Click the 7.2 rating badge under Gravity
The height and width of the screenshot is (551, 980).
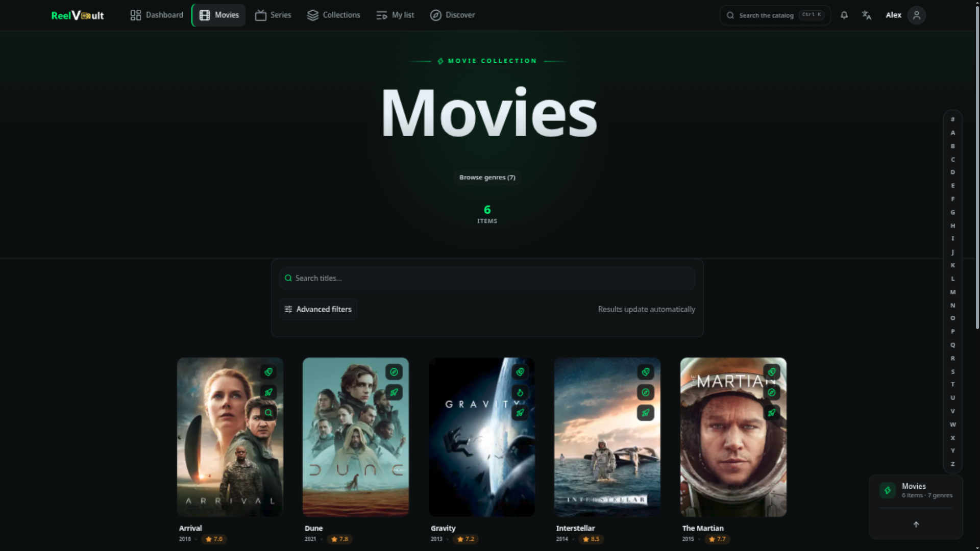tap(465, 539)
